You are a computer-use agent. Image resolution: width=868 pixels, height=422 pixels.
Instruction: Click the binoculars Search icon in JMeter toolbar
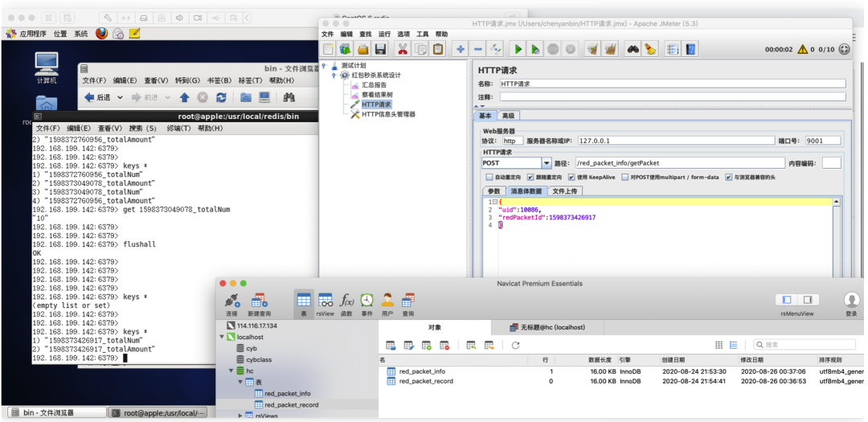click(633, 49)
